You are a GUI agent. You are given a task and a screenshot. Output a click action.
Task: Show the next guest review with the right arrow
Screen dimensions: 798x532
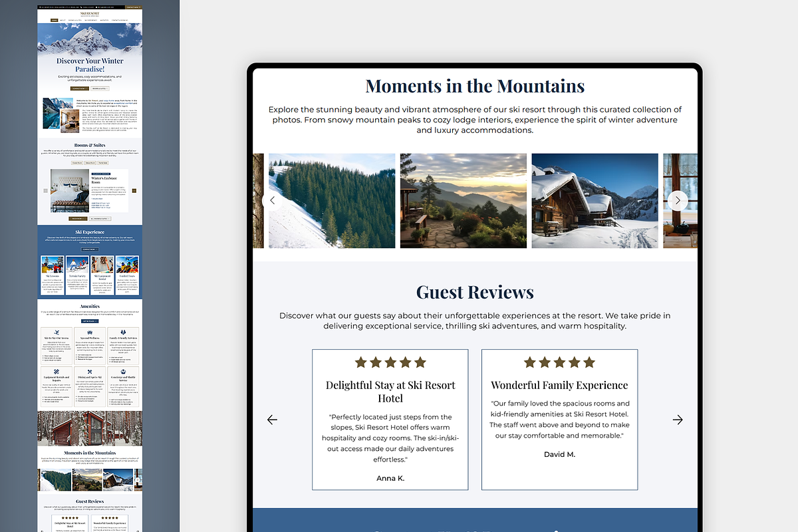tap(678, 420)
